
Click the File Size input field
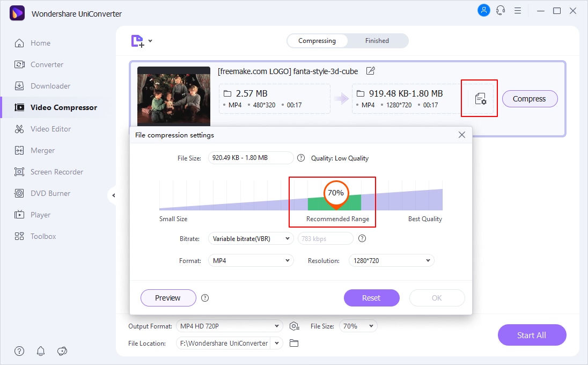pos(251,158)
